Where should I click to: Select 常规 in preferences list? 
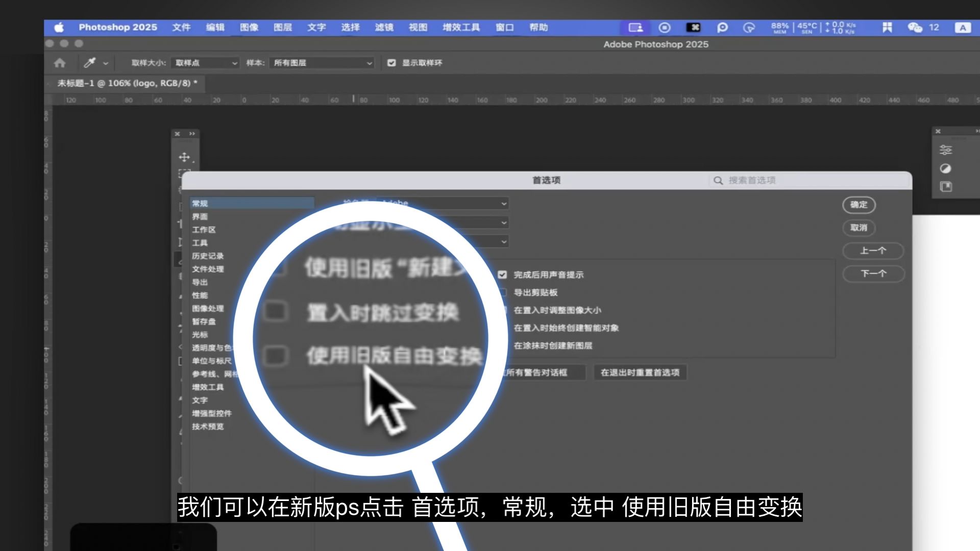(x=252, y=203)
